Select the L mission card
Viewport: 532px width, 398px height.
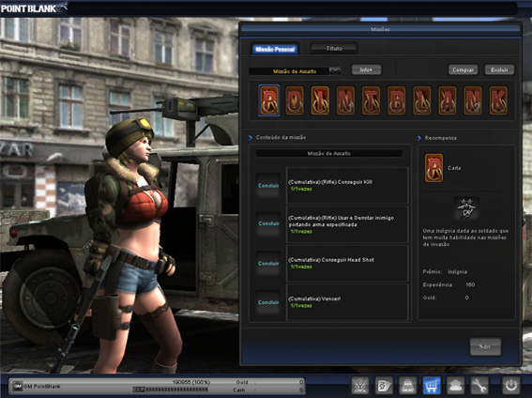[x=421, y=100]
